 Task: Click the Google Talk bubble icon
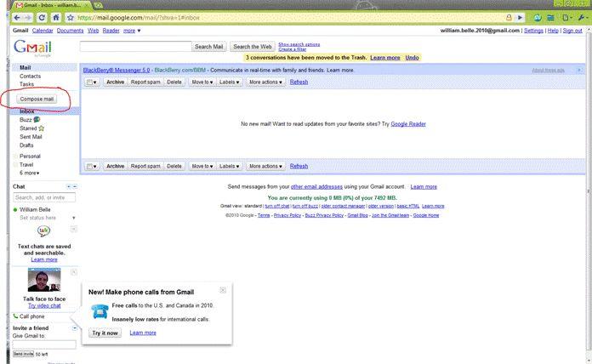[x=43, y=231]
